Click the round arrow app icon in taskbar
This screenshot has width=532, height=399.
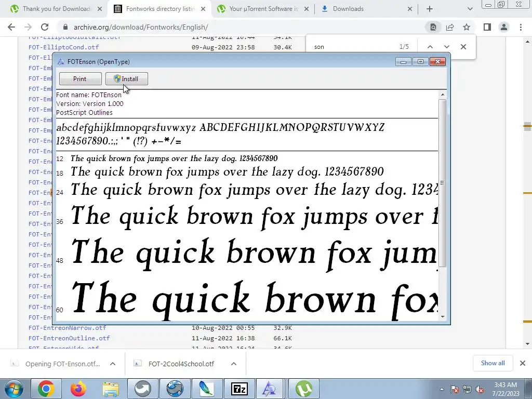(x=142, y=389)
